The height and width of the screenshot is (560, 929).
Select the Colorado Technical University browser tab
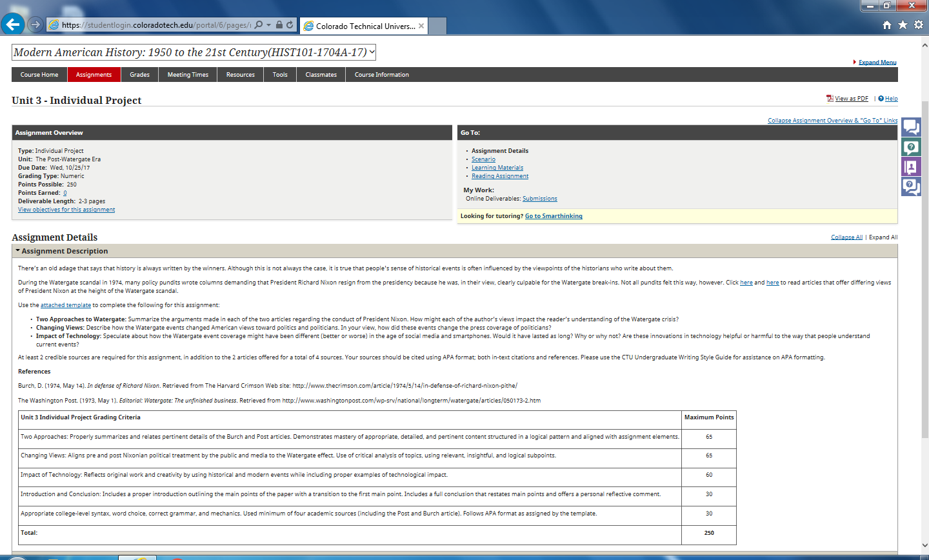363,26
